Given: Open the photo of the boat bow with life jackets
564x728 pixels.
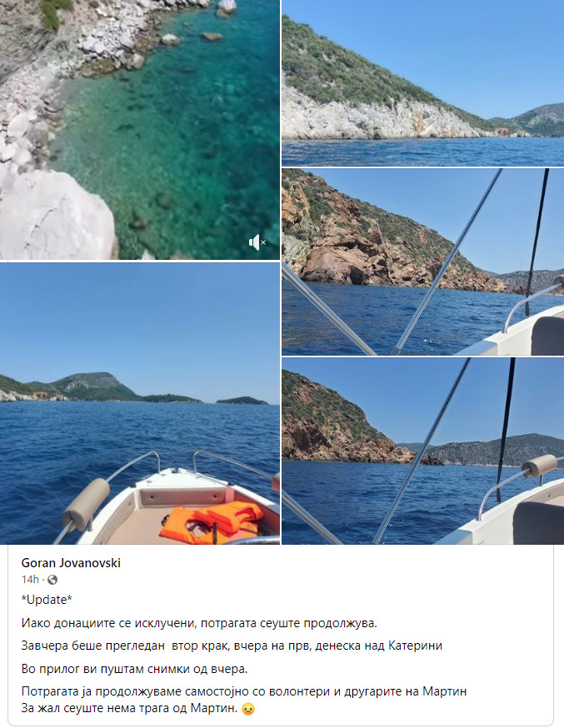Looking at the screenshot, I should [140, 403].
